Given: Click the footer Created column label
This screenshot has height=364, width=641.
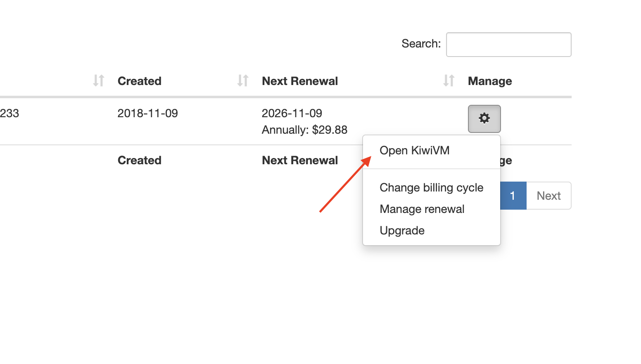Looking at the screenshot, I should (x=140, y=161).
